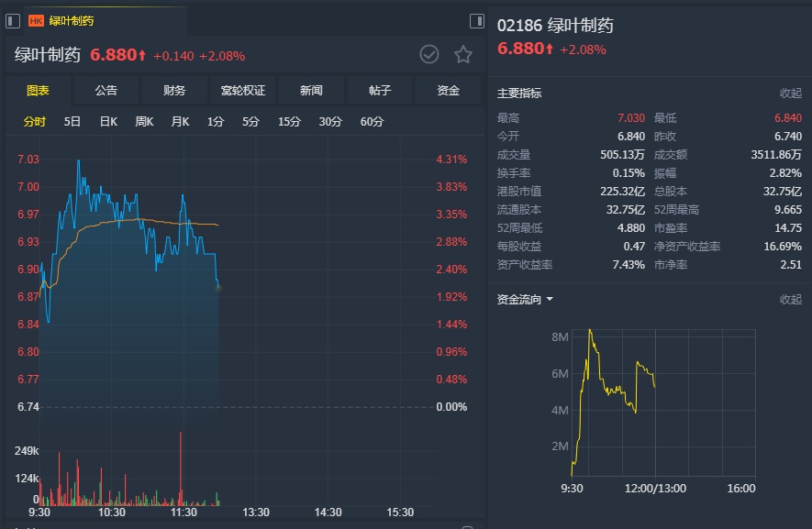
Task: Click the circled checkmark icon
Action: pos(429,55)
